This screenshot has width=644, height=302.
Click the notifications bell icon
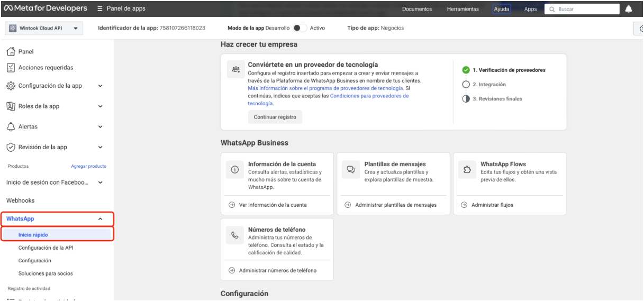(x=629, y=9)
